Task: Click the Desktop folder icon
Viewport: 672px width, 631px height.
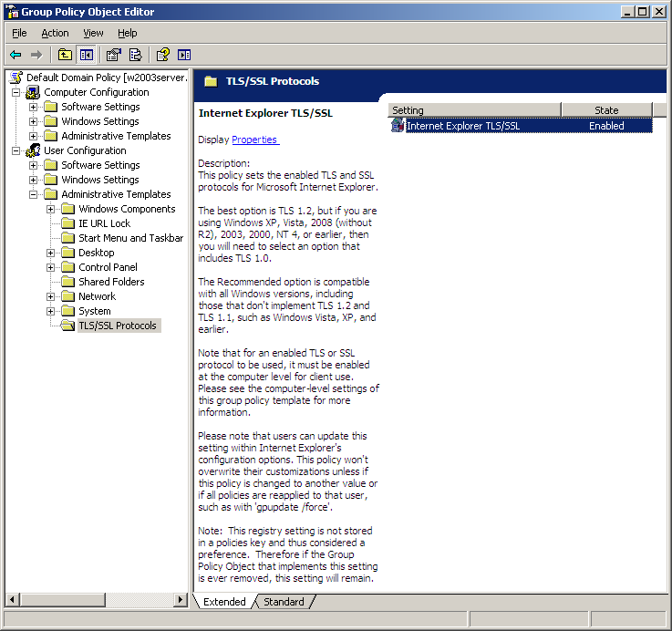Action: point(67,253)
